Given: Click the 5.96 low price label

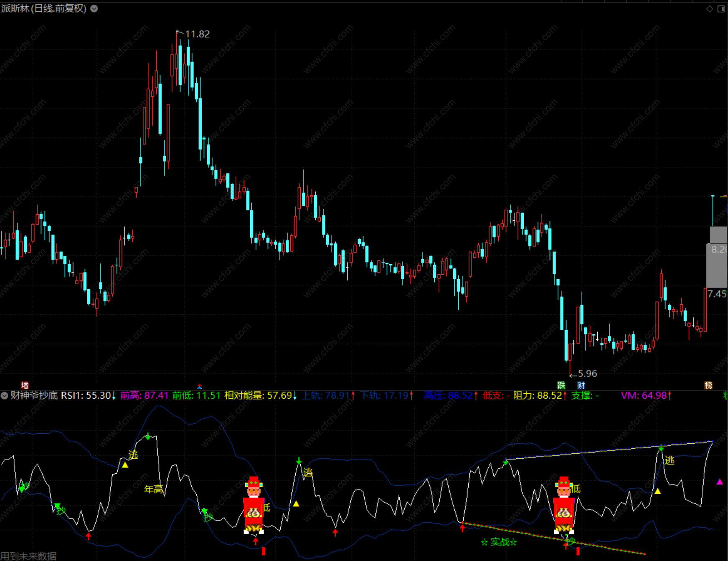Looking at the screenshot, I should (x=587, y=374).
